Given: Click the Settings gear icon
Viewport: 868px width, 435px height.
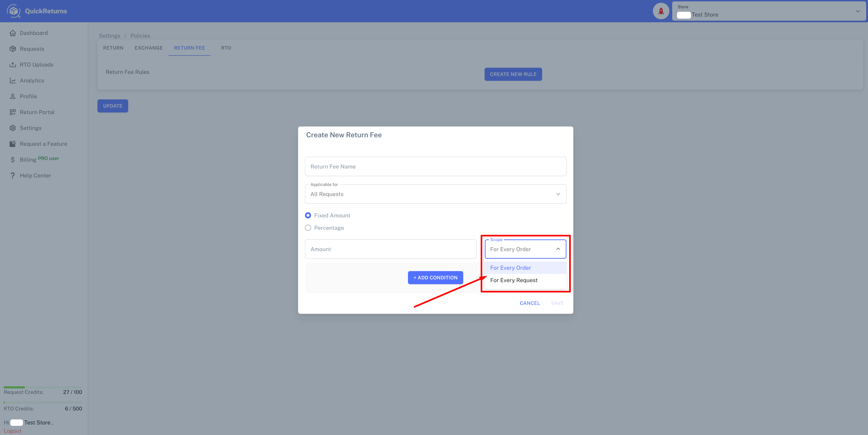Looking at the screenshot, I should point(13,128).
